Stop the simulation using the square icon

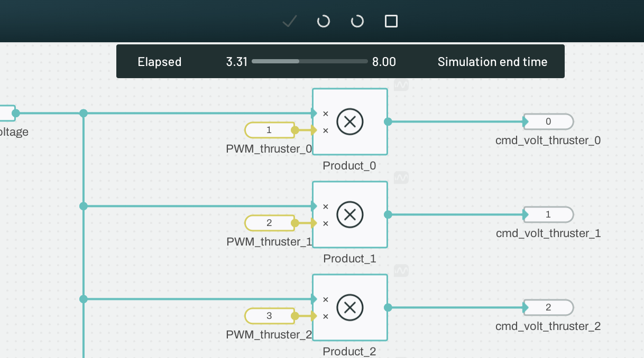pyautogui.click(x=391, y=21)
